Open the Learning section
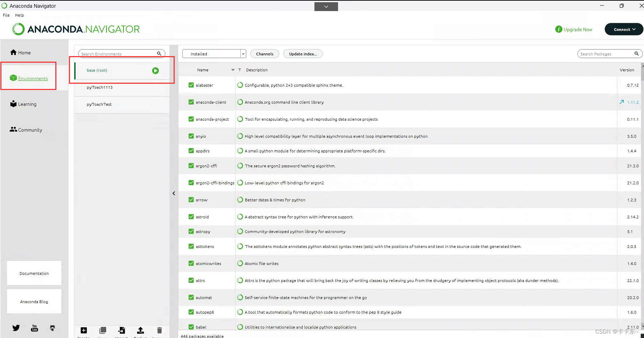Viewport: 644px width, 338px height. click(x=23, y=104)
